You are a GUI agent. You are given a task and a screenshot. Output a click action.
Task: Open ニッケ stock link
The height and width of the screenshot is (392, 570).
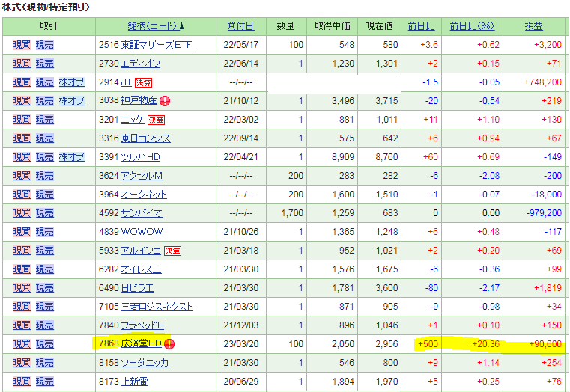[x=133, y=120]
